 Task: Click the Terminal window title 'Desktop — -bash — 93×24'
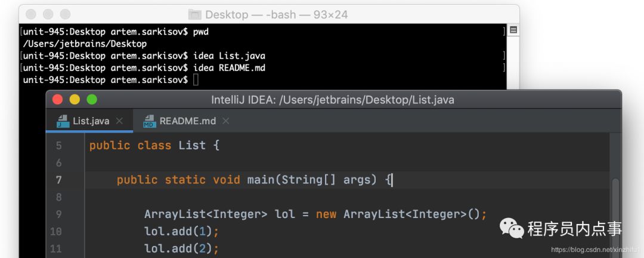pos(277,15)
